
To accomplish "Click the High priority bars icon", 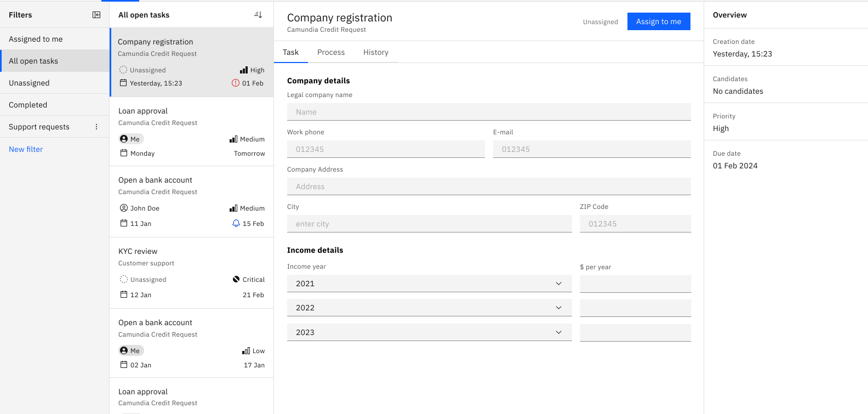I will [244, 70].
